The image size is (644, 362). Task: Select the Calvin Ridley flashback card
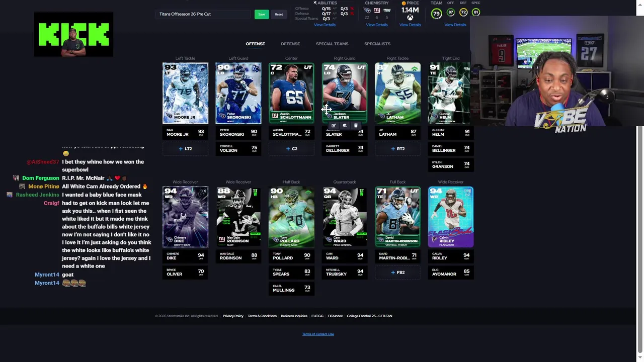(x=451, y=217)
